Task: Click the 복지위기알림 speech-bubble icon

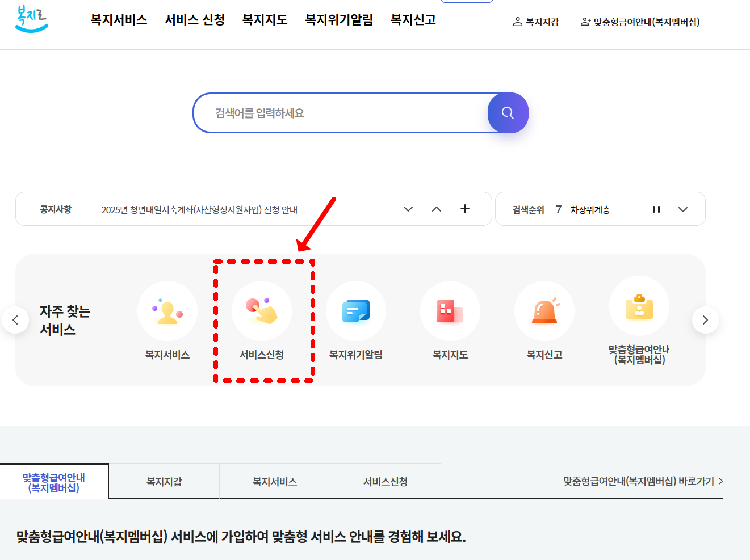Action: coord(356,311)
